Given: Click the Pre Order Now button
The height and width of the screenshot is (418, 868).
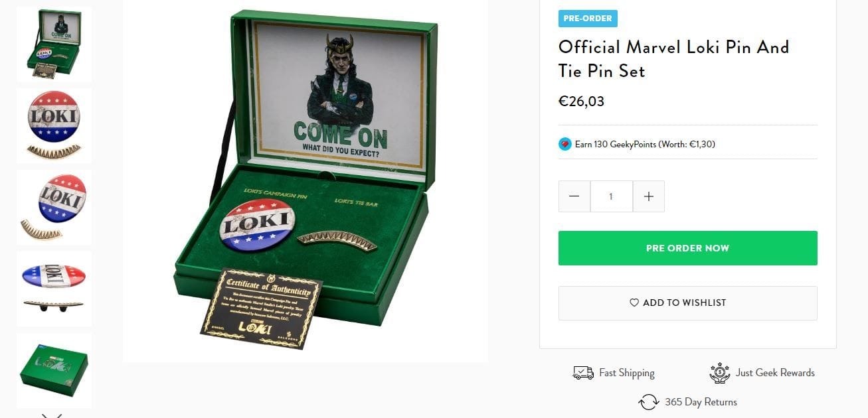Looking at the screenshot, I should pos(687,248).
